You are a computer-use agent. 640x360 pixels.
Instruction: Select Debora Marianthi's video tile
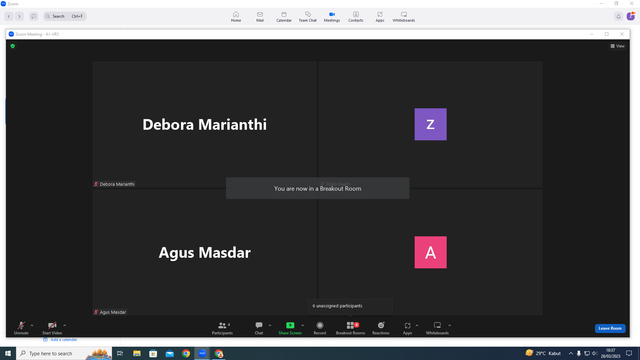point(204,124)
